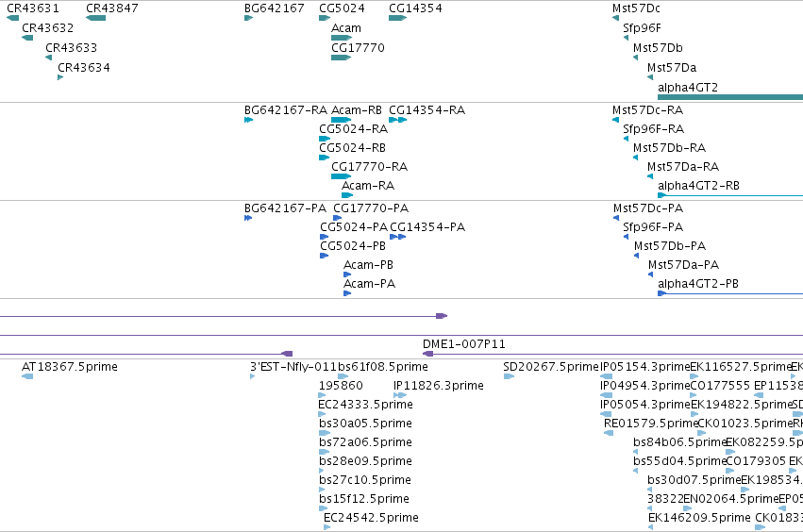Select the alpha4GT2 gene bar

click(x=730, y=97)
